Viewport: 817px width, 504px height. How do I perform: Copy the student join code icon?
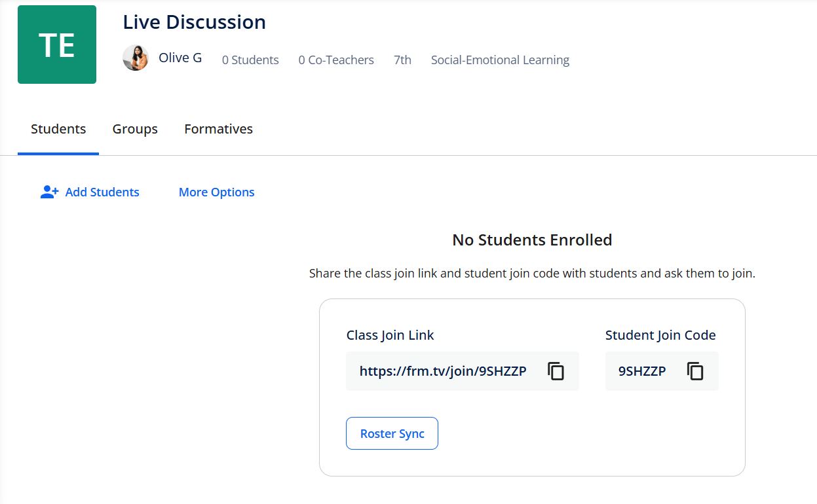[695, 371]
